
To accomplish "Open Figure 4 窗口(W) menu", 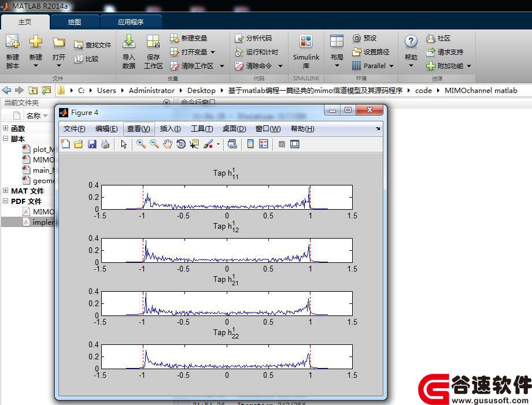I will 268,129.
